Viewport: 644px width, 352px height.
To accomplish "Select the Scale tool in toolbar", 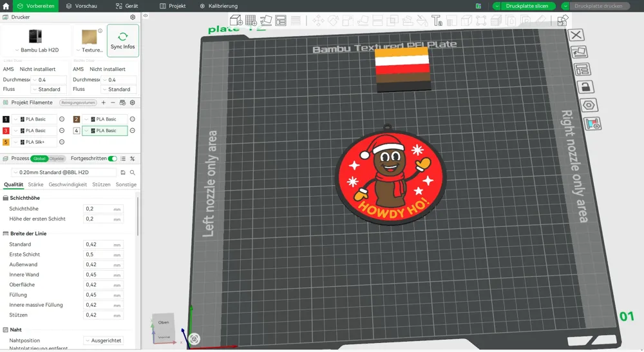I will click(348, 21).
